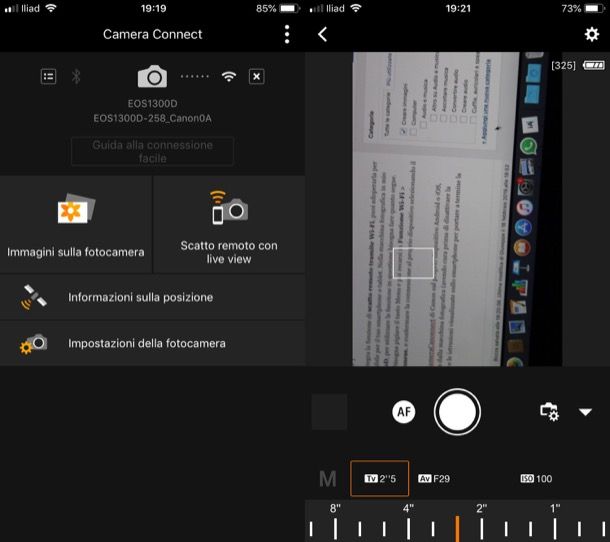Viewport: 610px width, 542px height.
Task: Tap the 19:19 status bar clock
Action: 153,8
